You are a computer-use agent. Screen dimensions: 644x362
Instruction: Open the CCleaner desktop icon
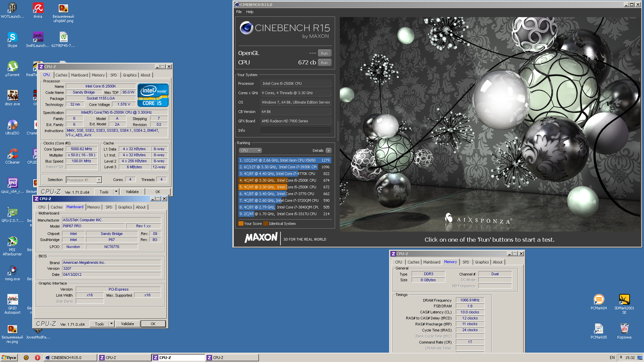coord(12,156)
